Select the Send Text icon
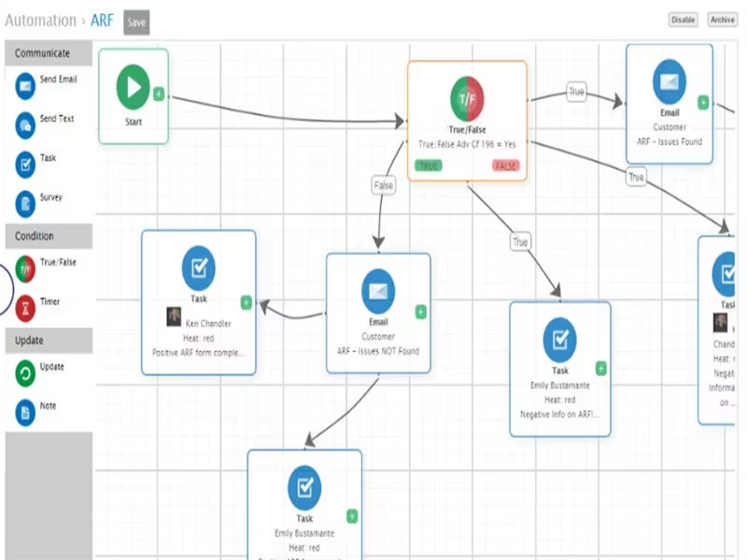 [x=25, y=126]
